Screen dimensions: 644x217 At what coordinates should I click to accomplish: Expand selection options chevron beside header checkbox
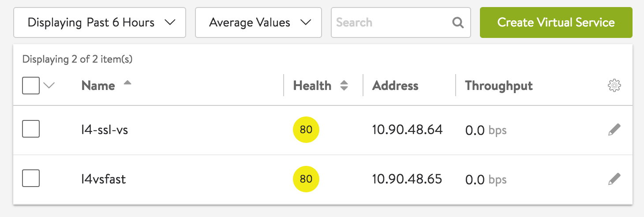[x=49, y=86]
